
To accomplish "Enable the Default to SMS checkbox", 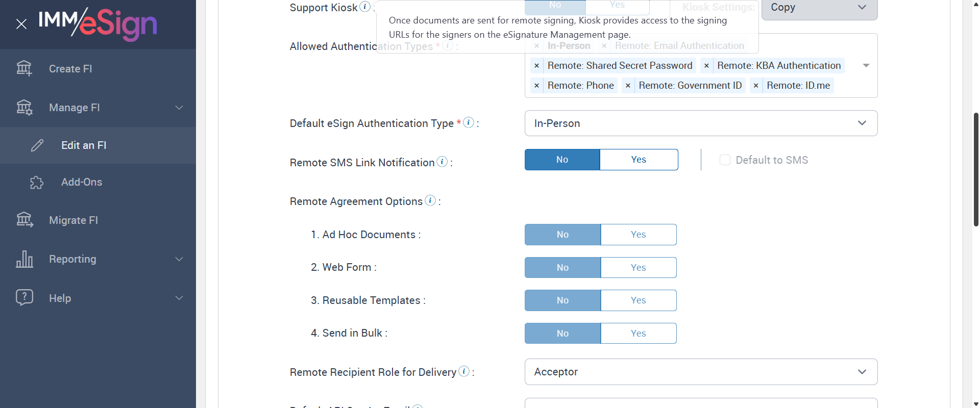I will tap(725, 160).
